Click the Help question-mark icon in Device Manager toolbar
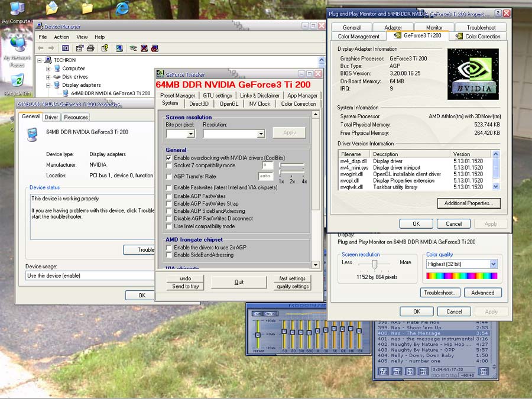 (105, 48)
